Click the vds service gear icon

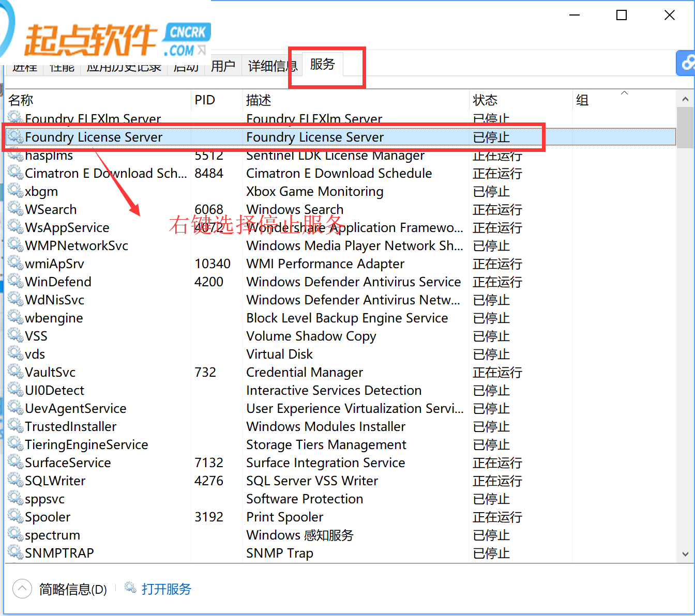(x=15, y=353)
